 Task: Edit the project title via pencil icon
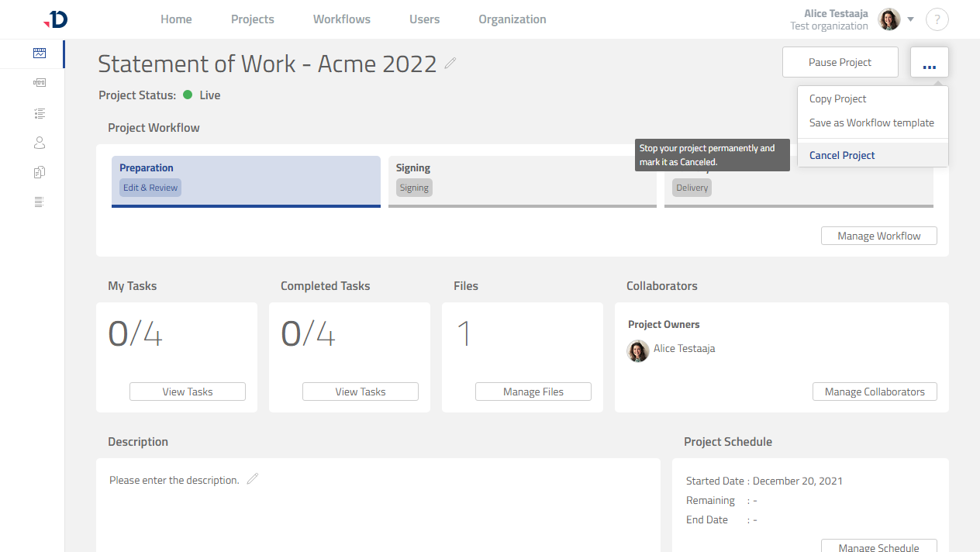pos(450,64)
